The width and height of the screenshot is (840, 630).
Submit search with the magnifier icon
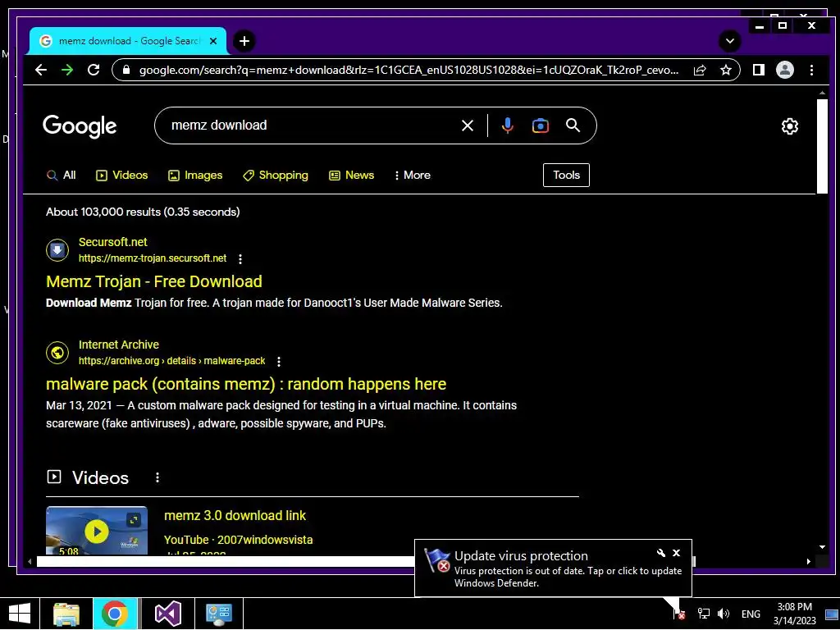coord(573,126)
